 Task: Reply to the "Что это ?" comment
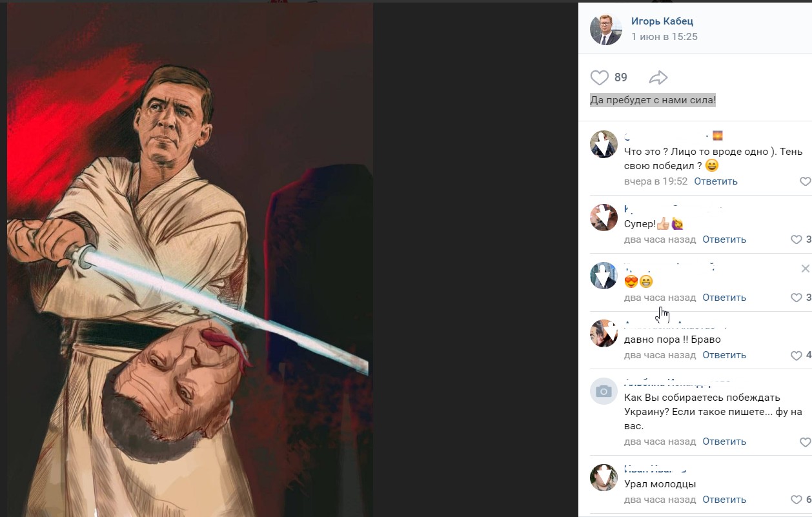coord(716,181)
